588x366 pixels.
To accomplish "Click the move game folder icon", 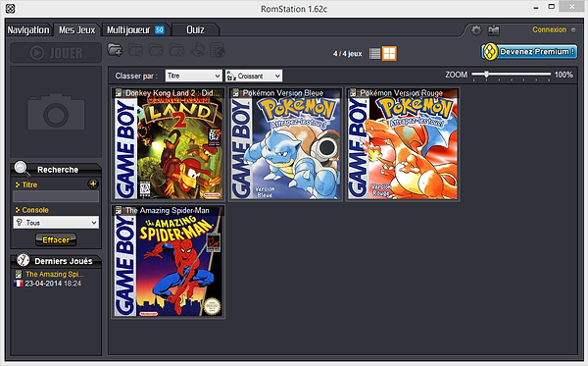I will click(x=135, y=50).
